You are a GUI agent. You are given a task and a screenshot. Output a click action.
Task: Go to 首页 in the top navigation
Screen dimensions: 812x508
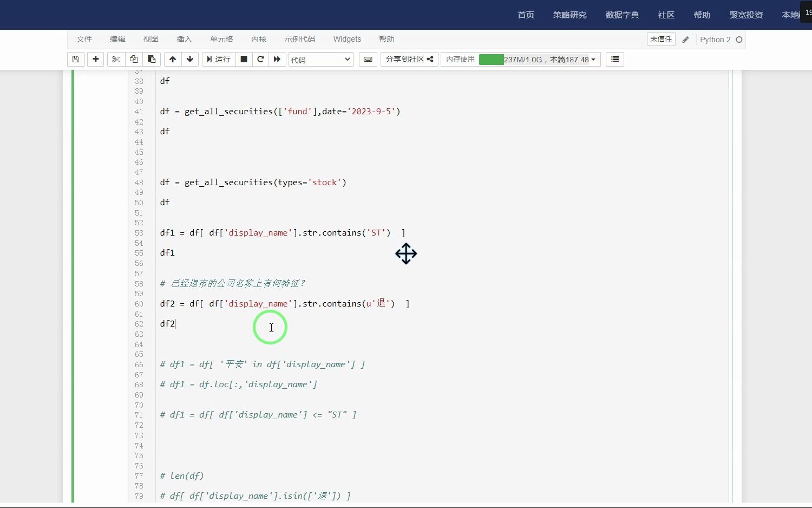pos(526,15)
